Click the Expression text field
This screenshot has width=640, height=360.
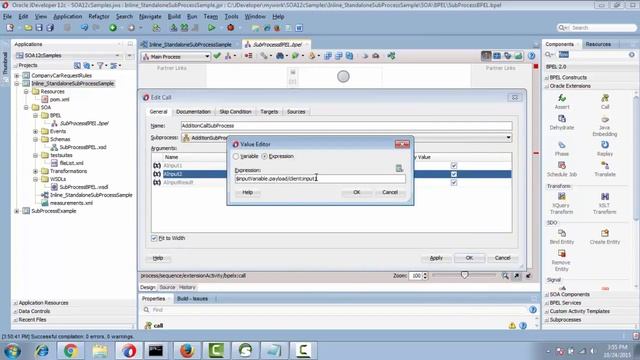[x=320, y=179]
